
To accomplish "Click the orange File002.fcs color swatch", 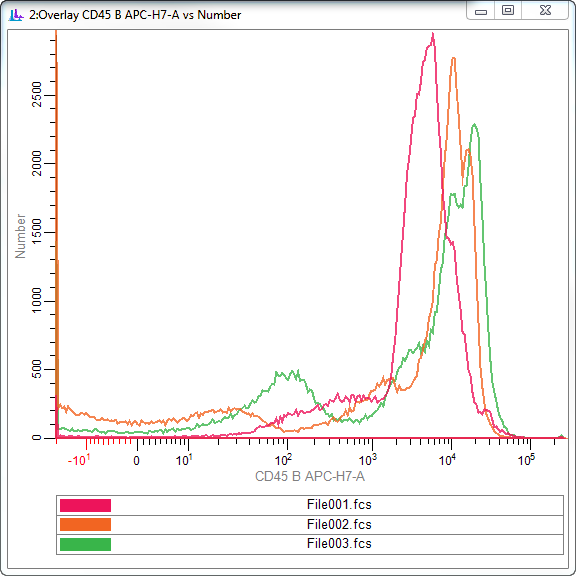I will 85,525.
